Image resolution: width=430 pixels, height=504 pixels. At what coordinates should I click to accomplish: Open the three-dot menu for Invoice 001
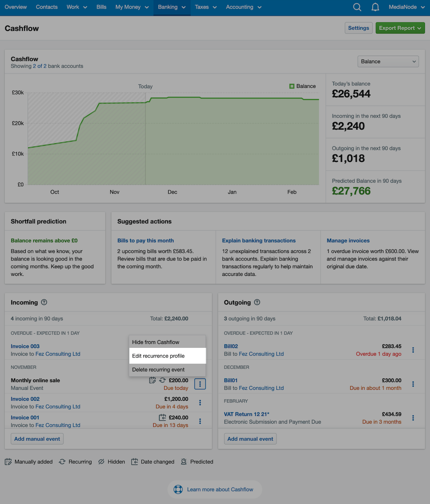tap(200, 421)
